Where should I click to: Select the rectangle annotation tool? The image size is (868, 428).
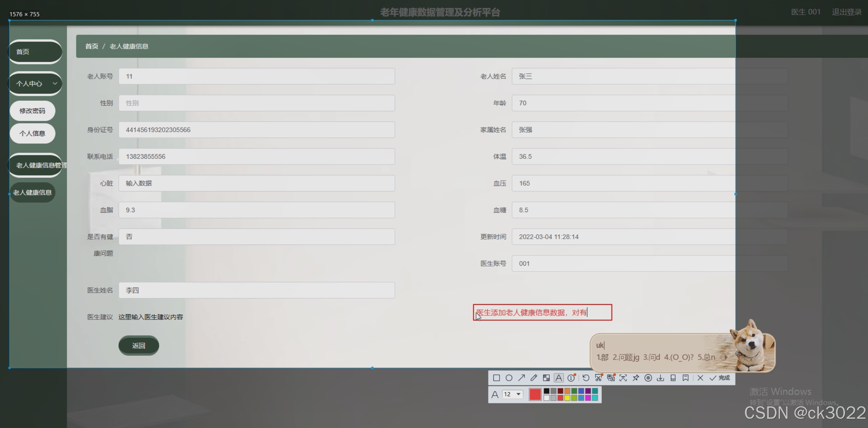(496, 378)
